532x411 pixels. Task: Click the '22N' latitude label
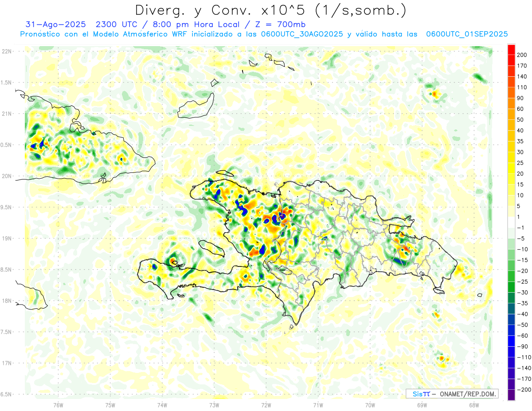(7, 51)
